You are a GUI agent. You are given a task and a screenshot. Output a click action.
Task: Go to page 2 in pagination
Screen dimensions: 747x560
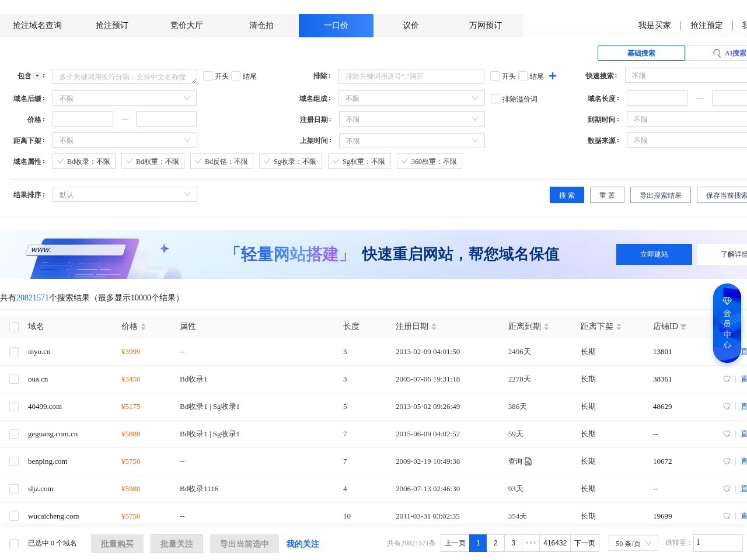[495, 543]
